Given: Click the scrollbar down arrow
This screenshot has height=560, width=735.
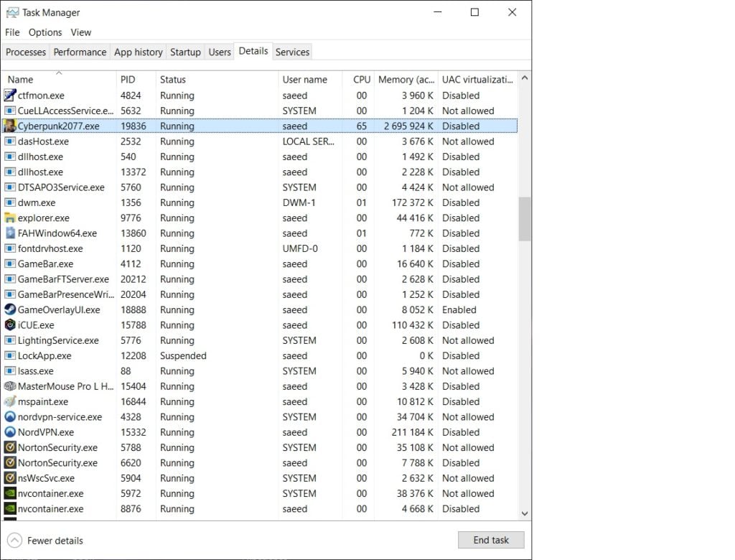Looking at the screenshot, I should (x=525, y=513).
